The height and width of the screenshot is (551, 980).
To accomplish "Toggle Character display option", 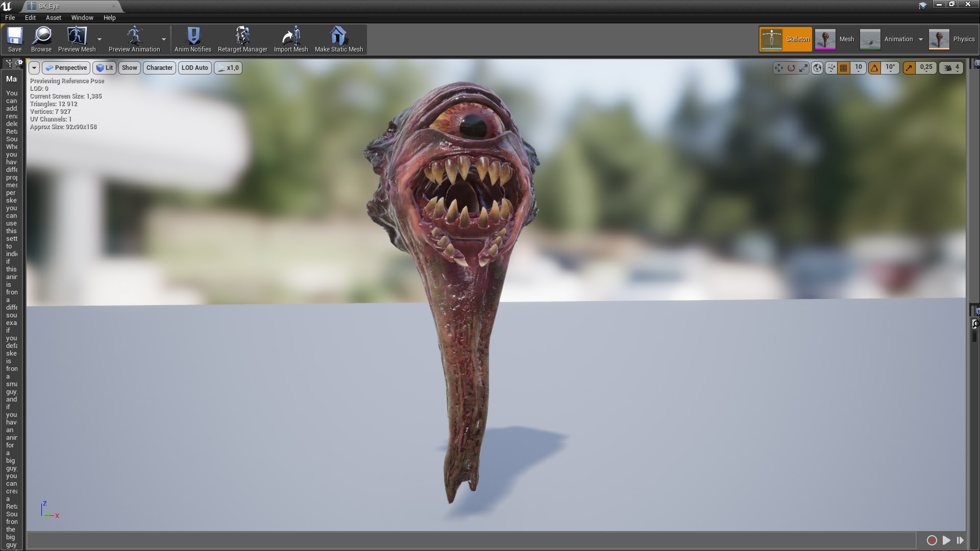I will [x=159, y=67].
